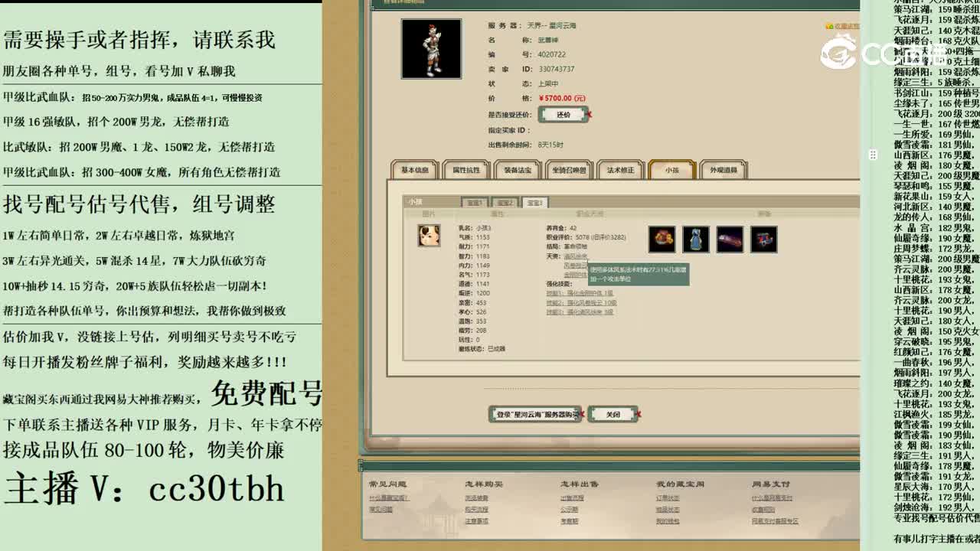The width and height of the screenshot is (980, 551).
Task: Open second link under 常见问题
Action: click(x=381, y=509)
